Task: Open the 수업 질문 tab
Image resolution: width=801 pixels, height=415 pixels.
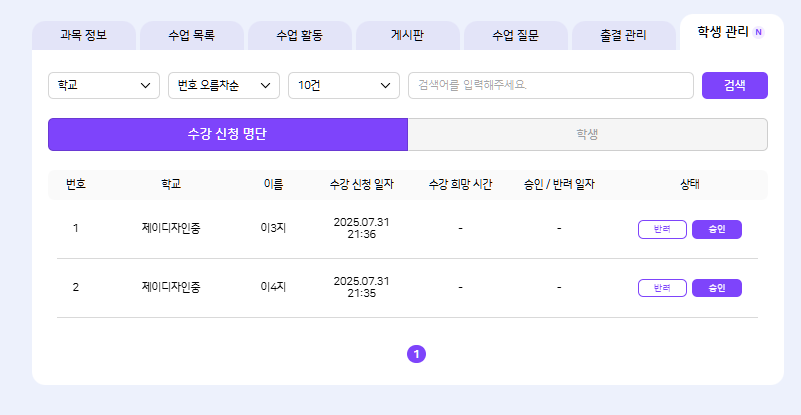Action: click(515, 36)
